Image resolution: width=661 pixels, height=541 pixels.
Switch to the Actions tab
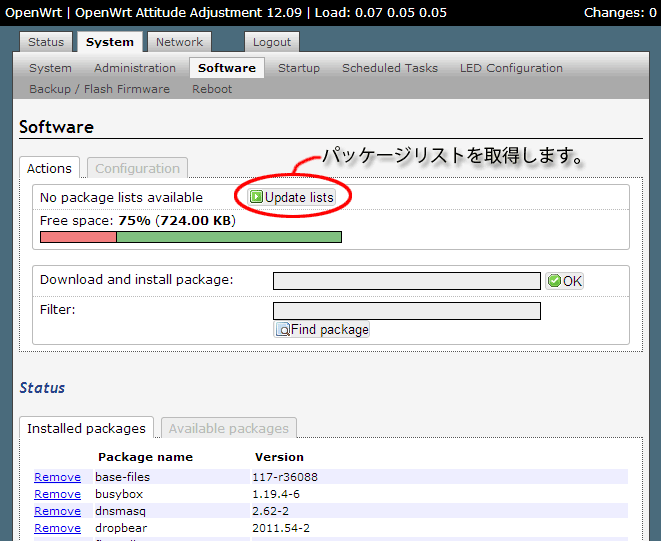[x=49, y=168]
